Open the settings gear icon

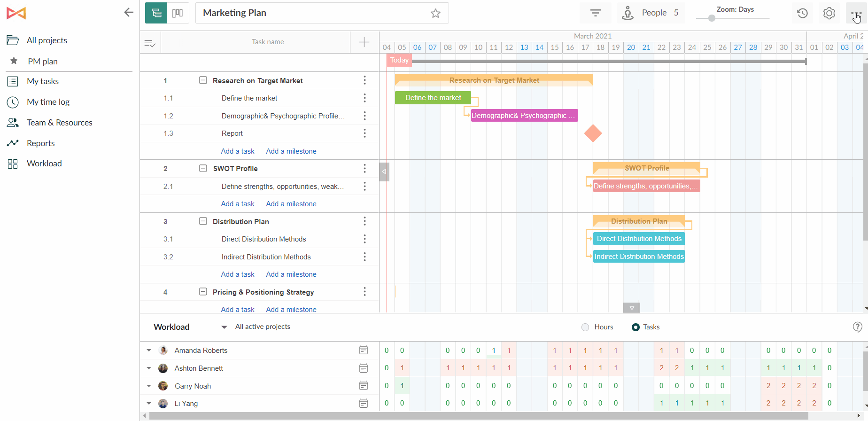(829, 13)
